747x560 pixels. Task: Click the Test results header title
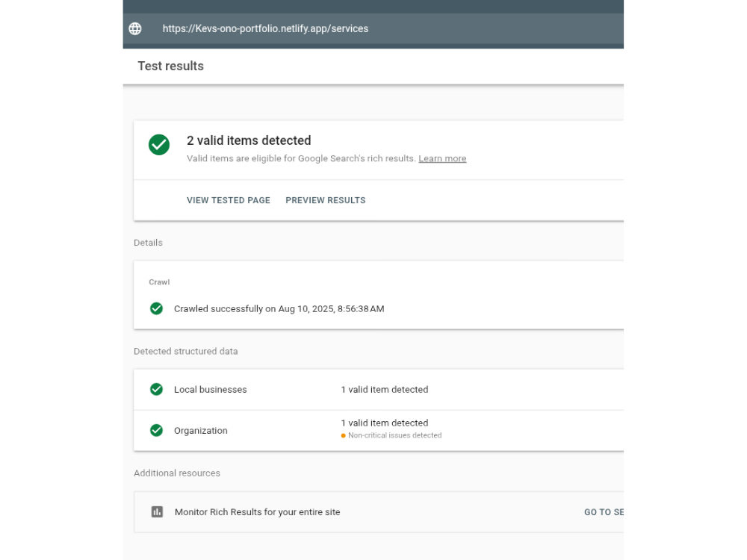click(170, 66)
